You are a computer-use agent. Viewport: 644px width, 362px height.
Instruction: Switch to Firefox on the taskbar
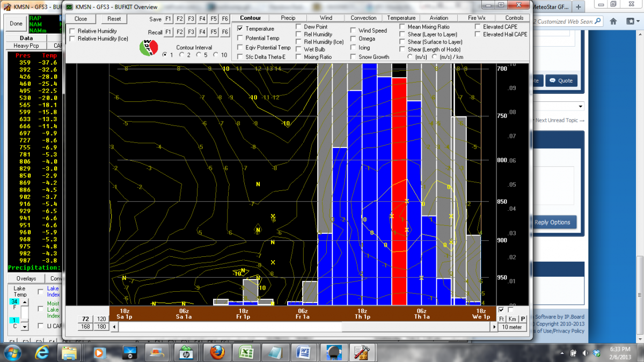(217, 352)
